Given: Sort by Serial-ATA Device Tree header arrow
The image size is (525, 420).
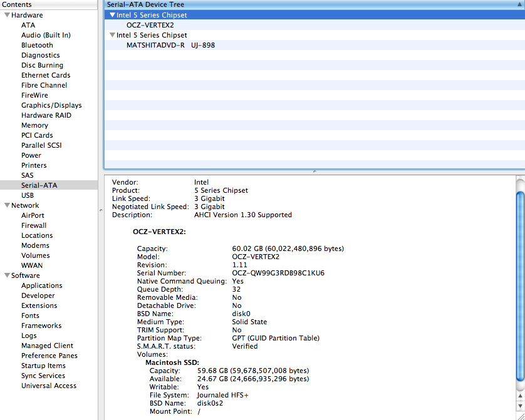Looking at the screenshot, I should 519,4.
